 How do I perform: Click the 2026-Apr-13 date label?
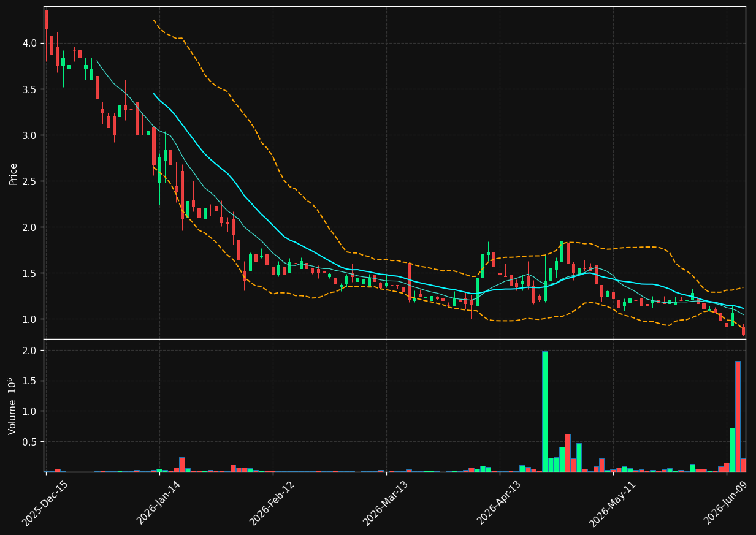(x=498, y=503)
